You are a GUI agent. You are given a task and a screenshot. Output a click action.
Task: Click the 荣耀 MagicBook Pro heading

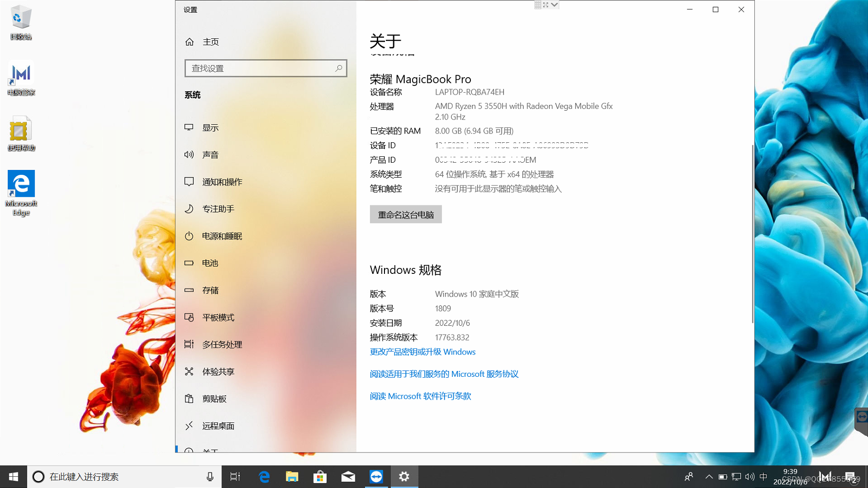point(420,79)
